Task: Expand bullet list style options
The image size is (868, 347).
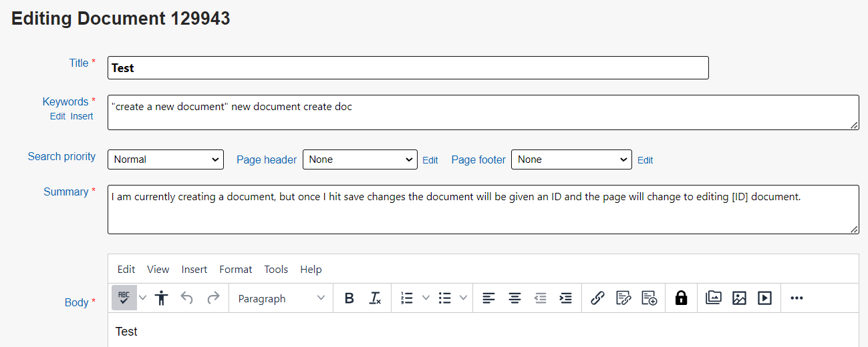Action: pyautogui.click(x=463, y=298)
